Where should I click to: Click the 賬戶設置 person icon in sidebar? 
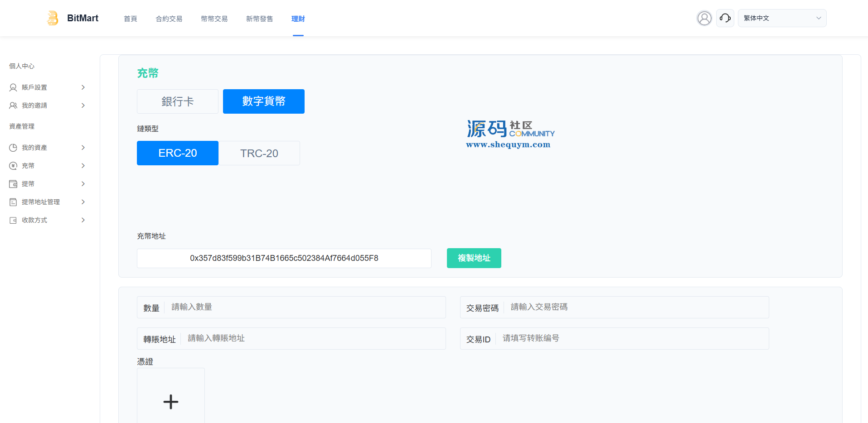pyautogui.click(x=13, y=87)
